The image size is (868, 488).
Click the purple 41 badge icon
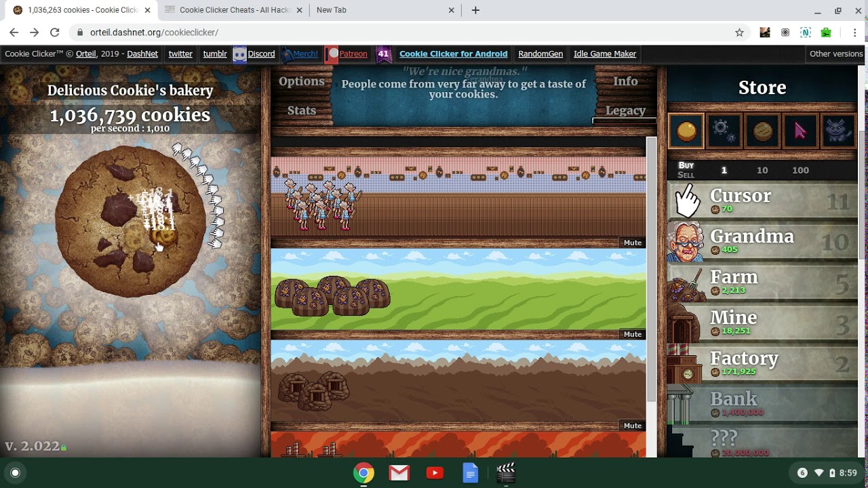pyautogui.click(x=384, y=54)
